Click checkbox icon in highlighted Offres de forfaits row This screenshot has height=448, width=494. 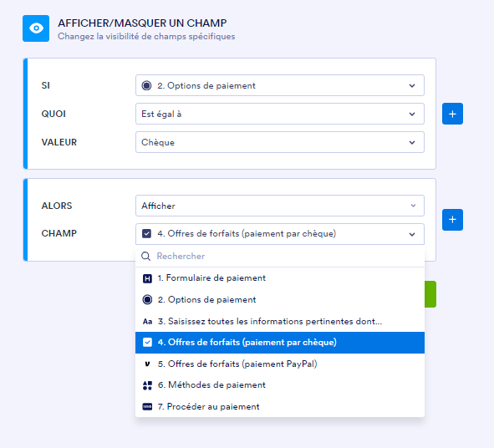coord(147,343)
